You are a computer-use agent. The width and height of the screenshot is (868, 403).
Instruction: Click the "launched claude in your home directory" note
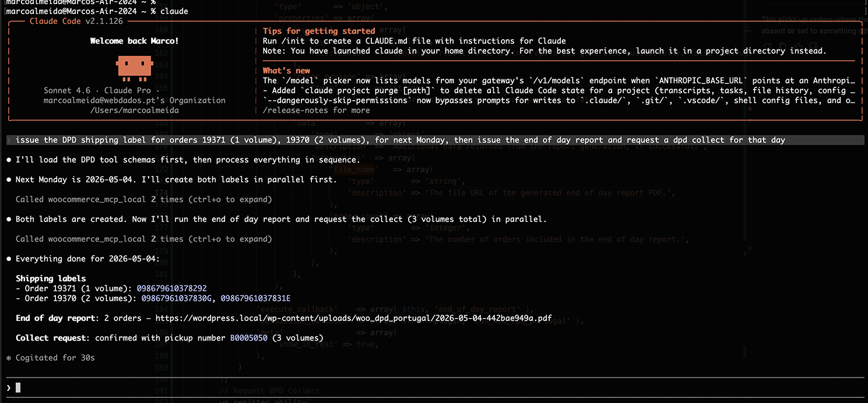tap(544, 51)
